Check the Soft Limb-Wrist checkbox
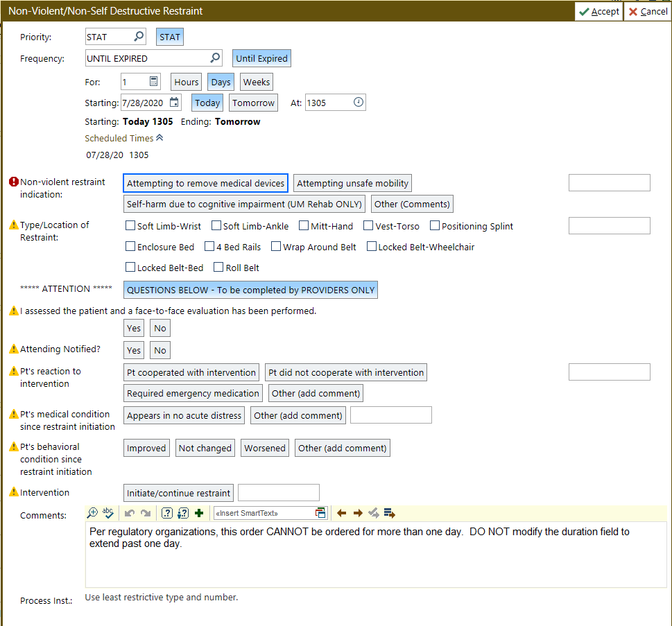The height and width of the screenshot is (626, 672). coord(130,225)
